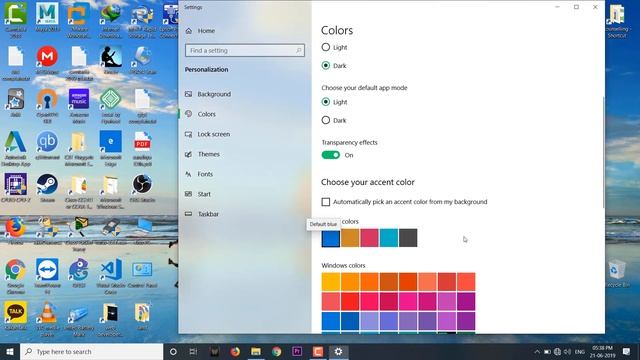
Task: Open the Action Center notification icon
Action: [x=627, y=351]
